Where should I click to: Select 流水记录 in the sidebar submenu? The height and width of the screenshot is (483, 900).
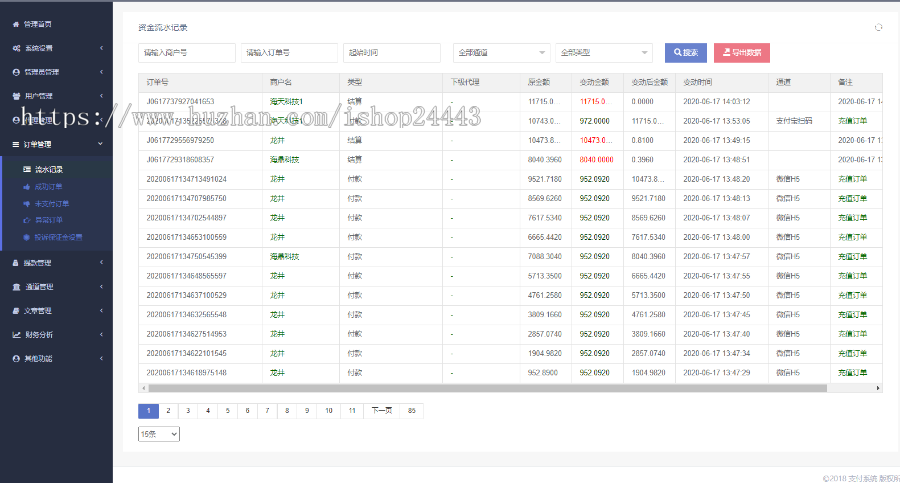[x=50, y=169]
